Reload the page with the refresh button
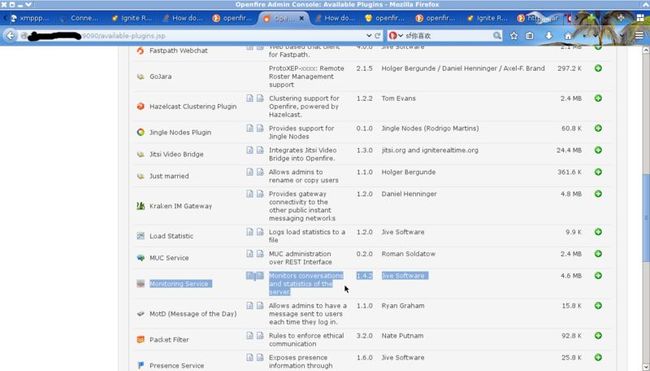The height and width of the screenshot is (371, 650). pyautogui.click(x=377, y=36)
